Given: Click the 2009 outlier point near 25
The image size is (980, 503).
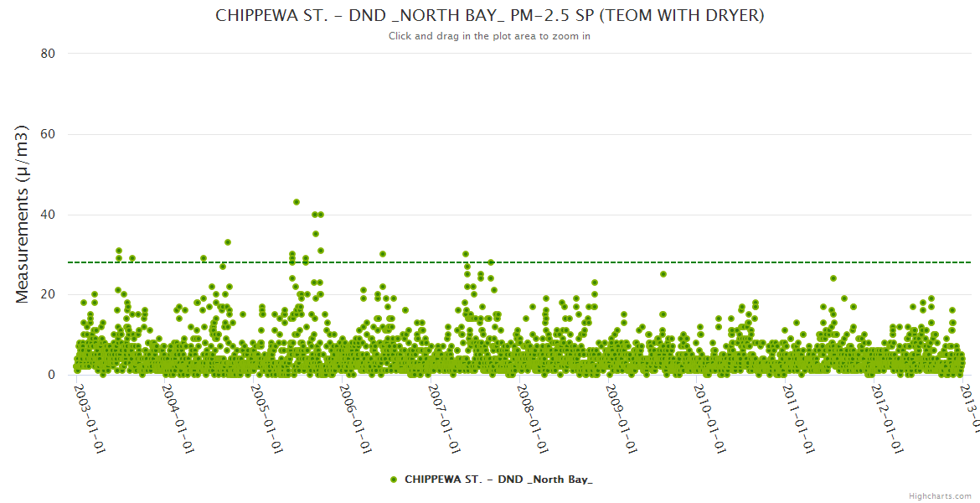Looking at the screenshot, I should point(663,274).
